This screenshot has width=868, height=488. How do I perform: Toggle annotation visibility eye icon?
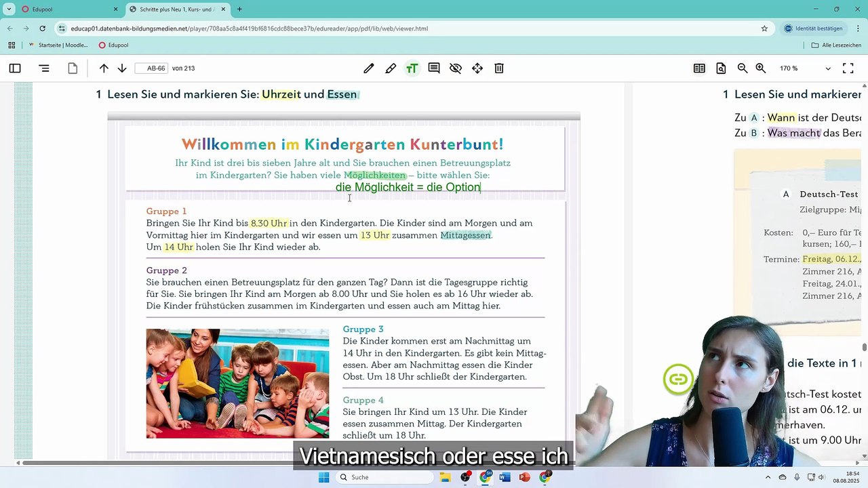(x=456, y=68)
